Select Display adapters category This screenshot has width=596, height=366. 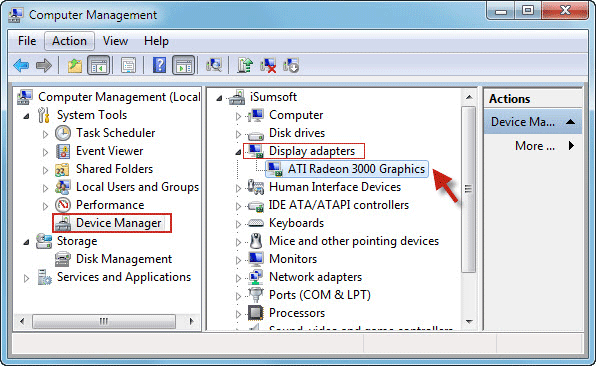pos(312,151)
